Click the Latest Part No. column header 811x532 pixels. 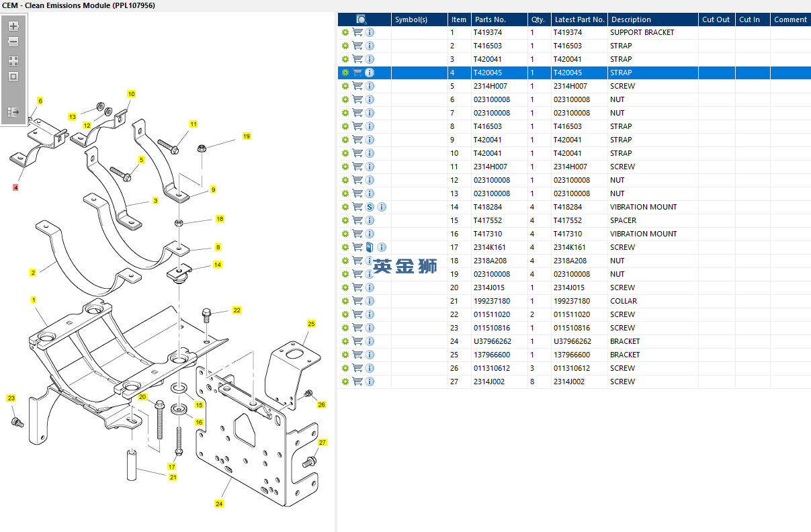coord(579,19)
